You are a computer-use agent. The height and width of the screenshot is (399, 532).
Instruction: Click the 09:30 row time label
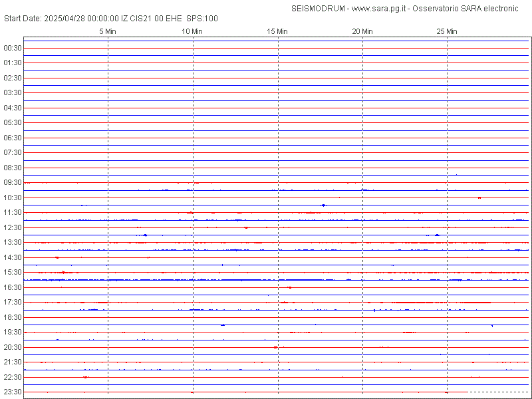[13, 182]
